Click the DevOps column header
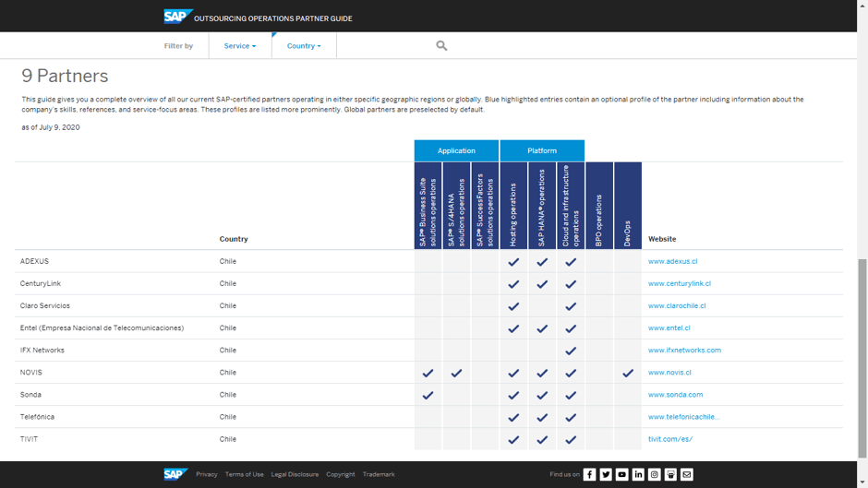This screenshot has height=488, width=868. (628, 206)
